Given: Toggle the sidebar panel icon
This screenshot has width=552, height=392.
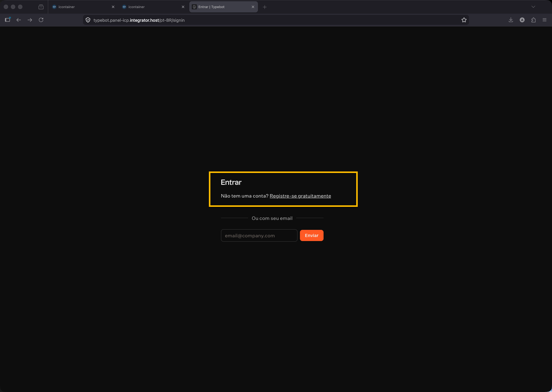Looking at the screenshot, I should click(8, 20).
